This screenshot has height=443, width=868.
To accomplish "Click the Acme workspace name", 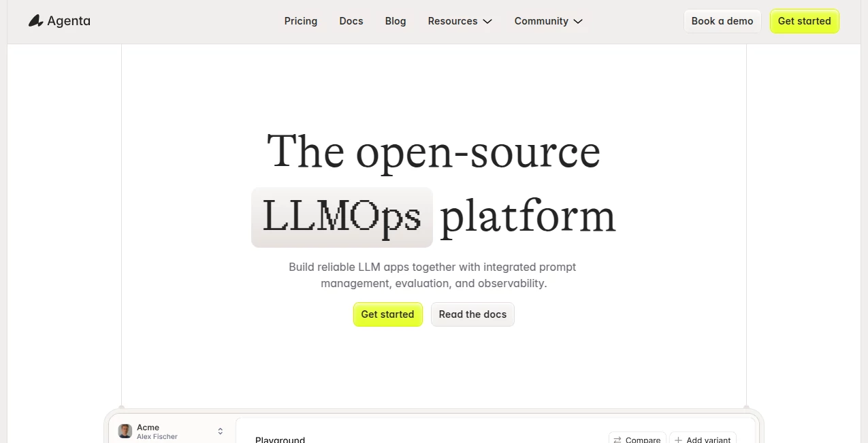I will click(148, 427).
